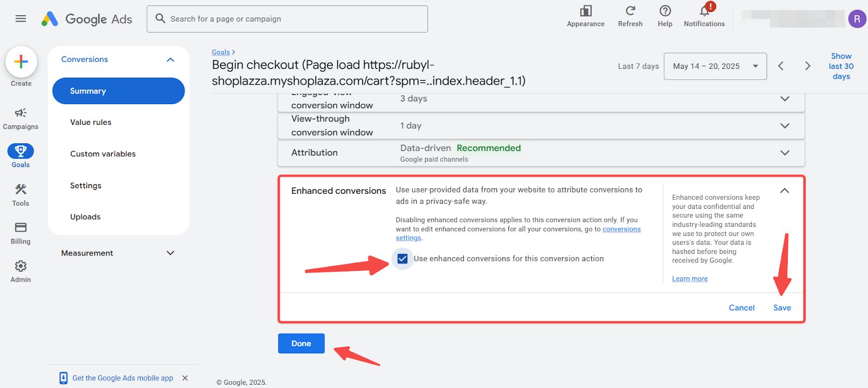
Task: Expand the Attribution row
Action: [x=784, y=153]
